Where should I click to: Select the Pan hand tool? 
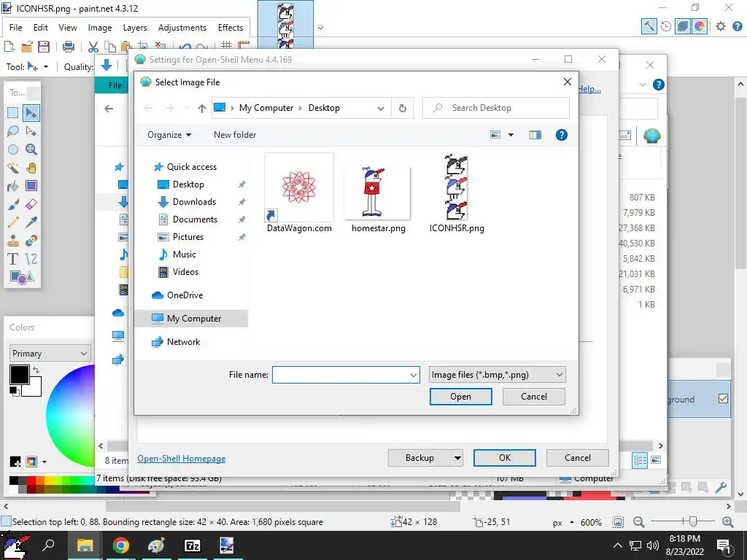coord(31,168)
